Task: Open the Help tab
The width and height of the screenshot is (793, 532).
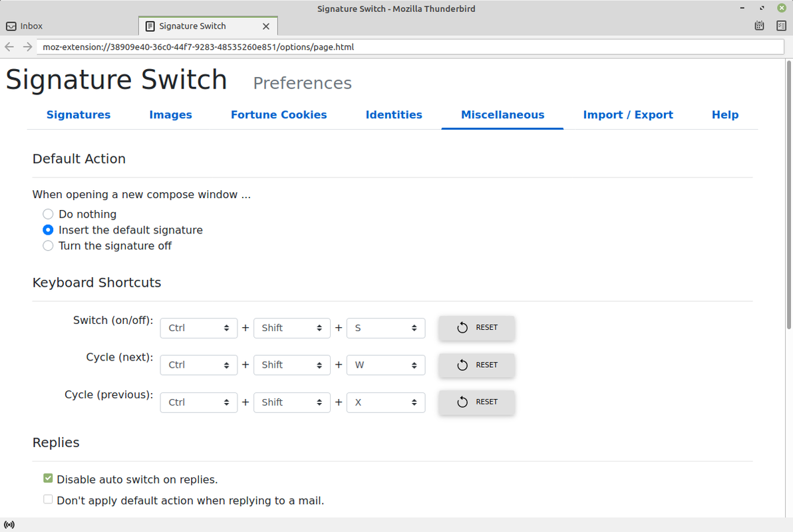Action: (x=724, y=115)
